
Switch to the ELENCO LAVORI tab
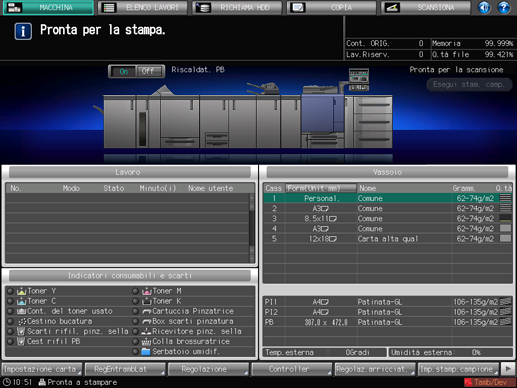point(142,7)
